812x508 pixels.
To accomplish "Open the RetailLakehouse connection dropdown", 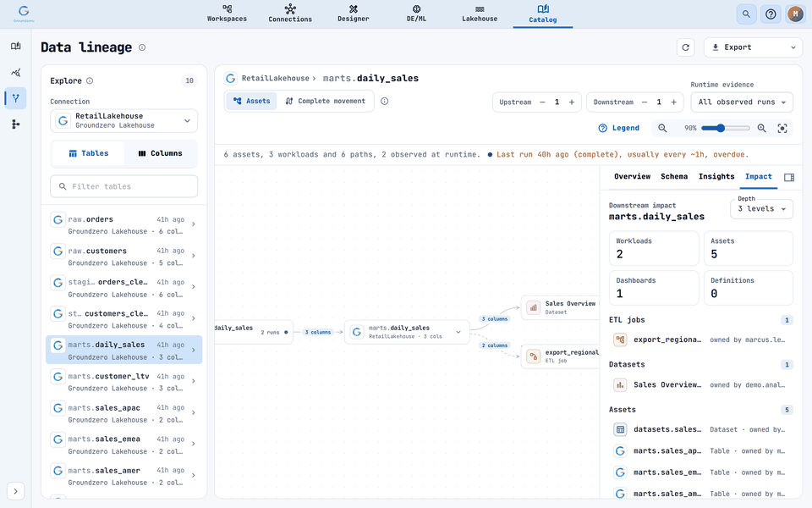I will coord(123,121).
